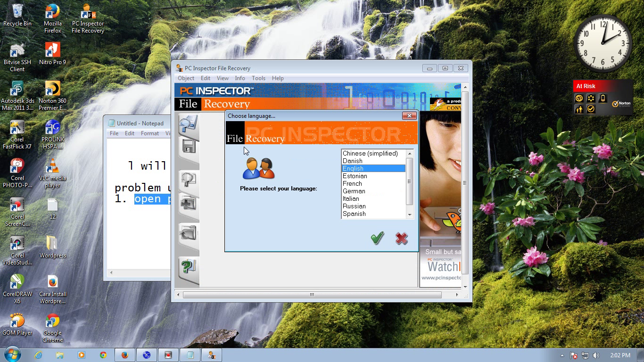
Task: Click language list scroll up arrow
Action: 409,154
